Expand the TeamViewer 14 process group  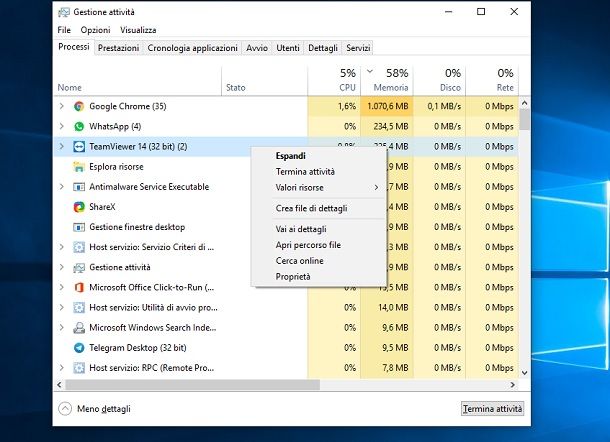(x=61, y=146)
